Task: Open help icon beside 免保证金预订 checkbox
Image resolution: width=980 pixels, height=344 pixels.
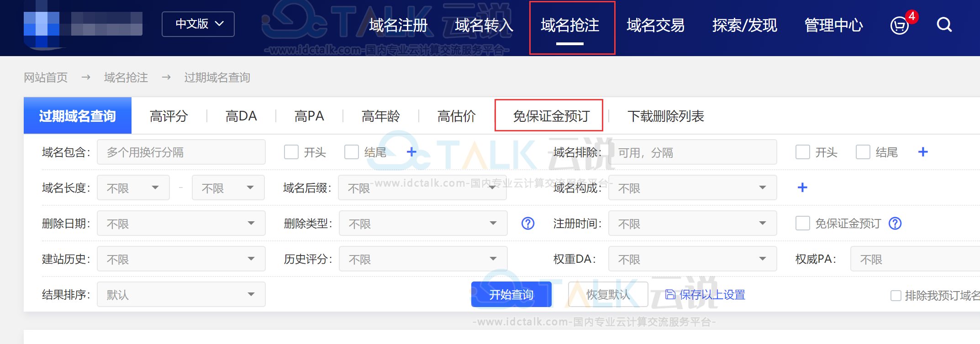Action: [x=895, y=223]
